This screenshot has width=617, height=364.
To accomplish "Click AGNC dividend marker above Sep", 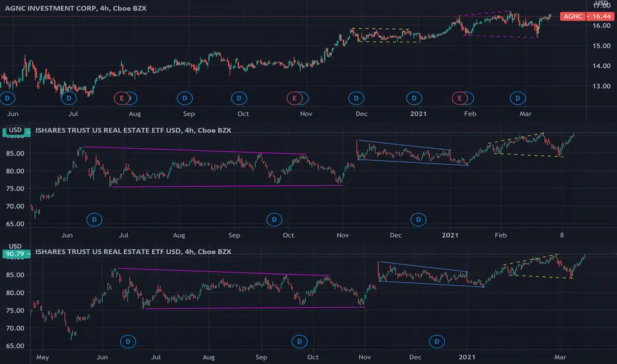I will pos(185,99).
